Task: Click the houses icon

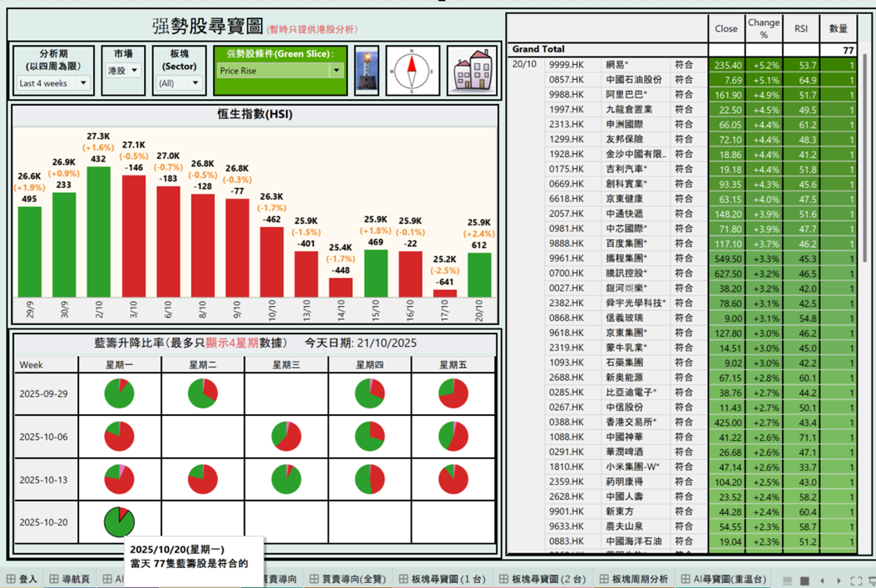Action: [471, 71]
